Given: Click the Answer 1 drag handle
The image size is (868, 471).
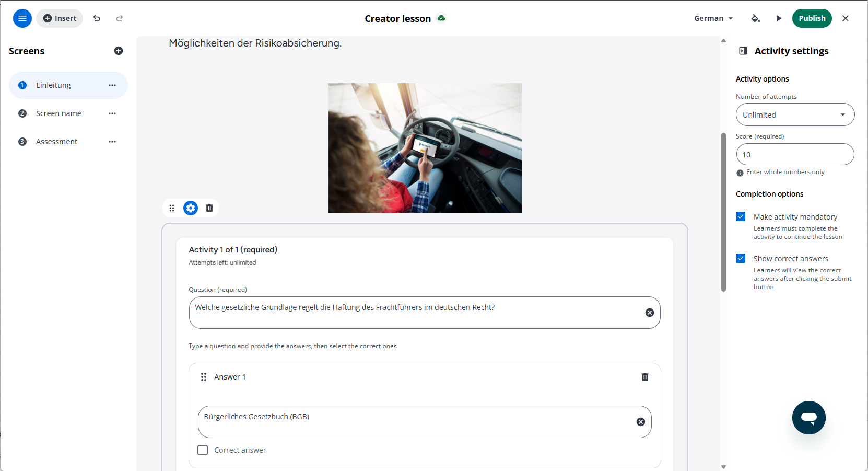Looking at the screenshot, I should pyautogui.click(x=204, y=377).
